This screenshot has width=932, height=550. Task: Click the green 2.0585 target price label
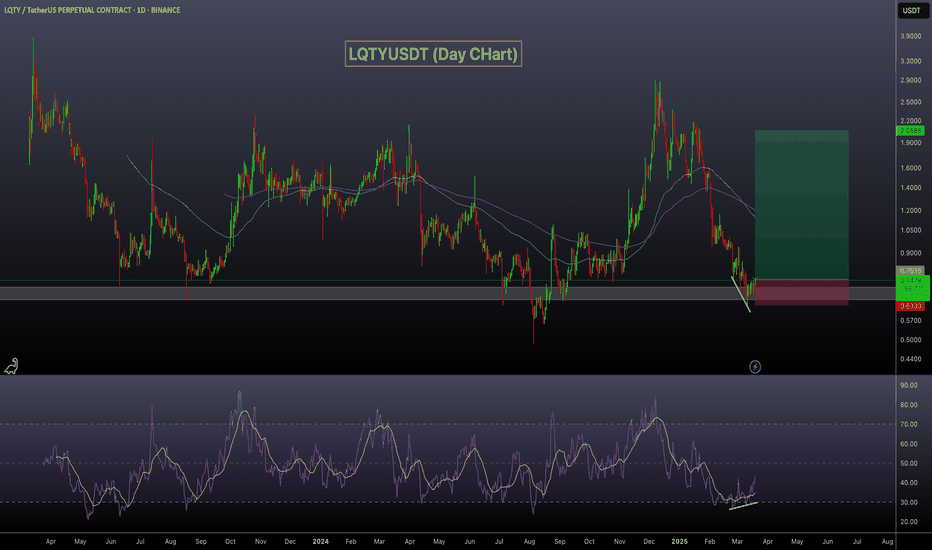click(910, 130)
